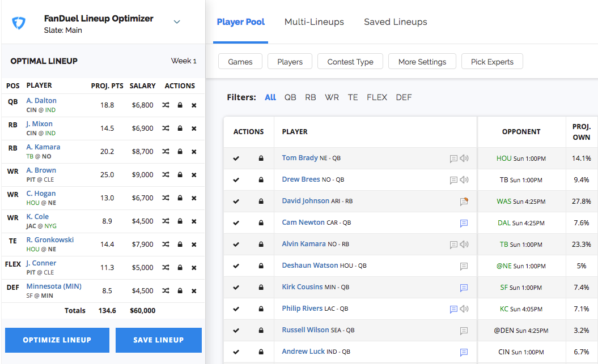This screenshot has height=364, width=598.
Task: Filter player pool by QB
Action: pos(290,97)
